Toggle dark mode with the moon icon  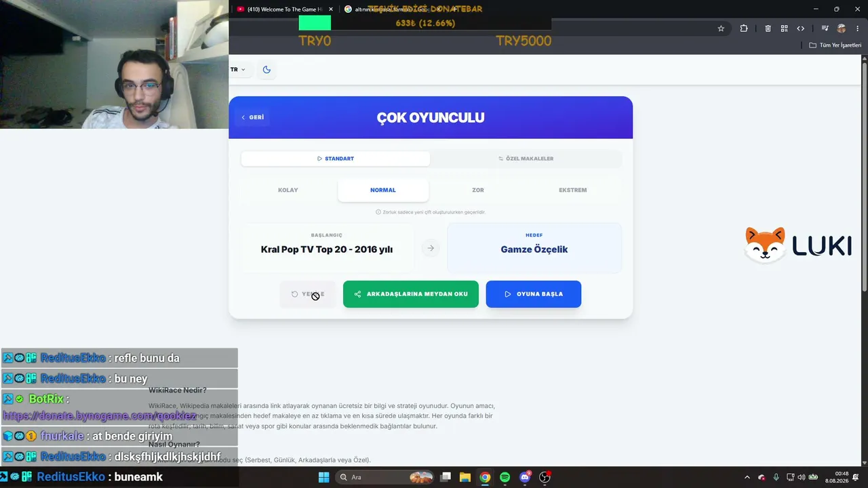(x=267, y=70)
